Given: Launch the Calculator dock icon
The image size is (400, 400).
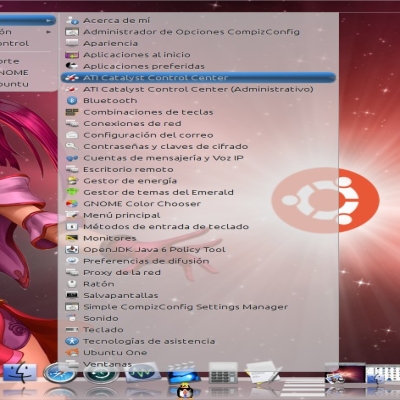Looking at the screenshot, I should [x=223, y=373].
